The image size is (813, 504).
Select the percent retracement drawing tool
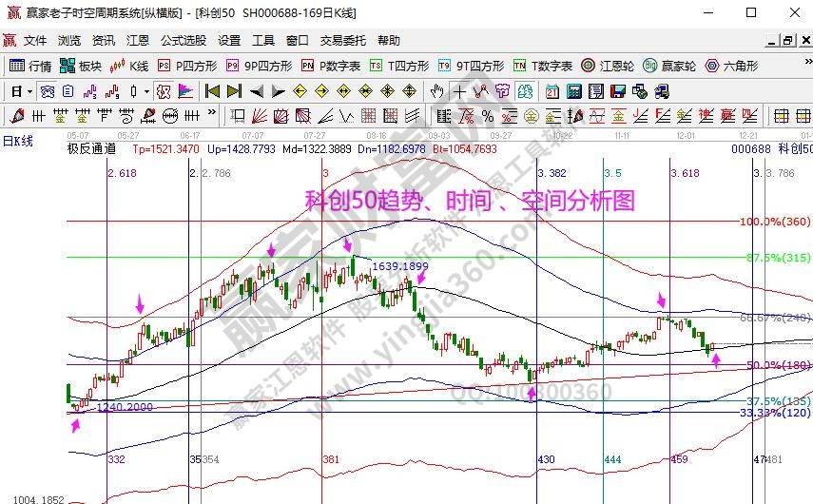tap(487, 116)
